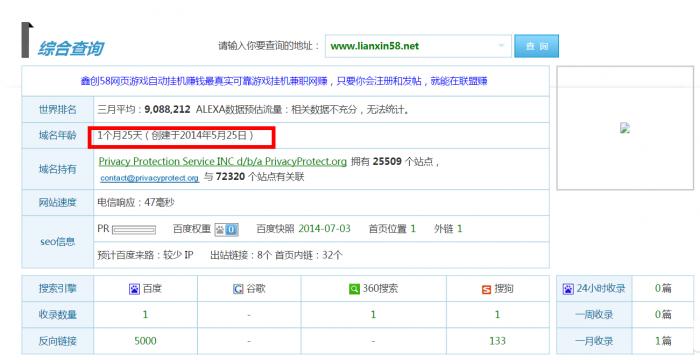Click the 24小时收录 value 0篇

663,289
